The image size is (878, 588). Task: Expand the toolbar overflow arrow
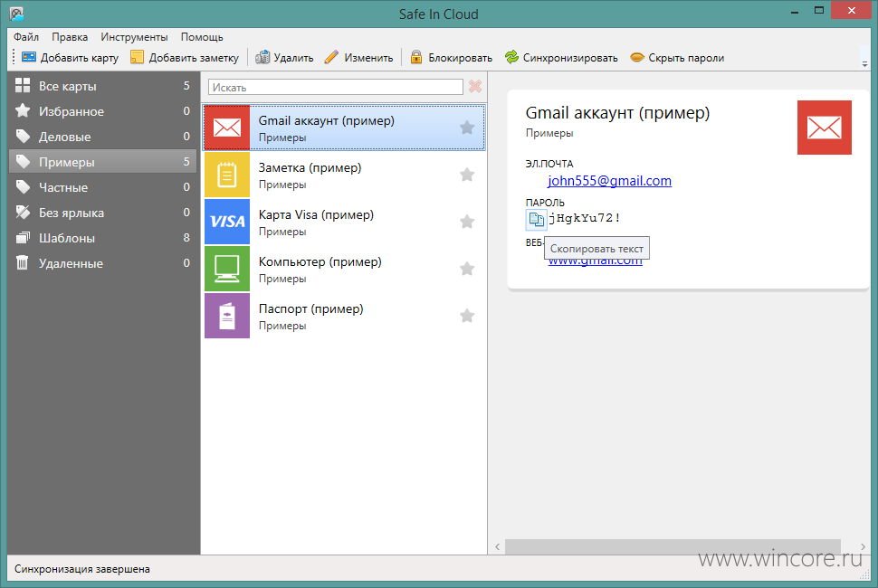(x=865, y=64)
